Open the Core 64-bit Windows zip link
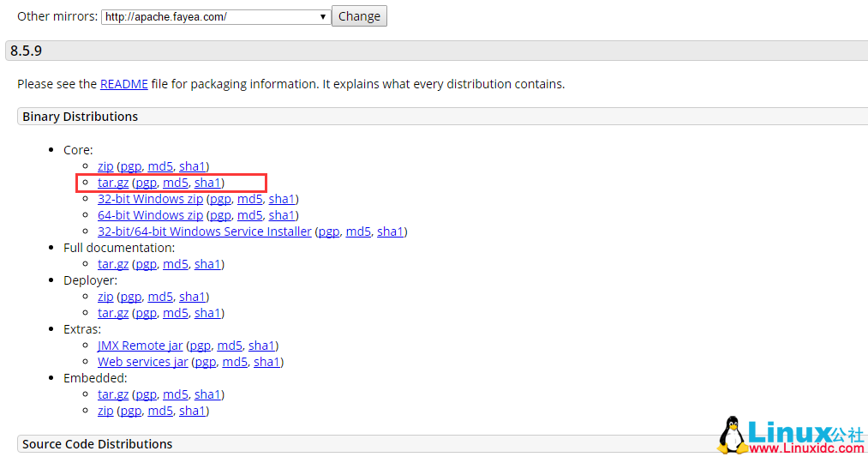The height and width of the screenshot is (457, 868). coord(150,215)
